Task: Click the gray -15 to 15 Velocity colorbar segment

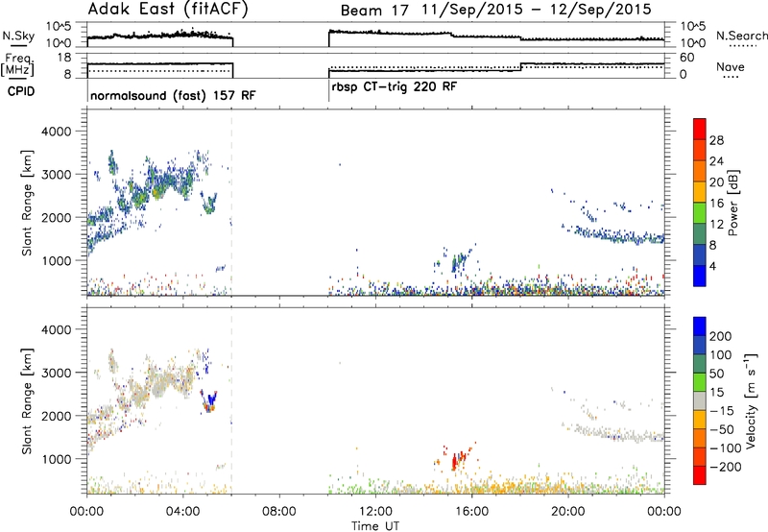Action: [x=700, y=401]
